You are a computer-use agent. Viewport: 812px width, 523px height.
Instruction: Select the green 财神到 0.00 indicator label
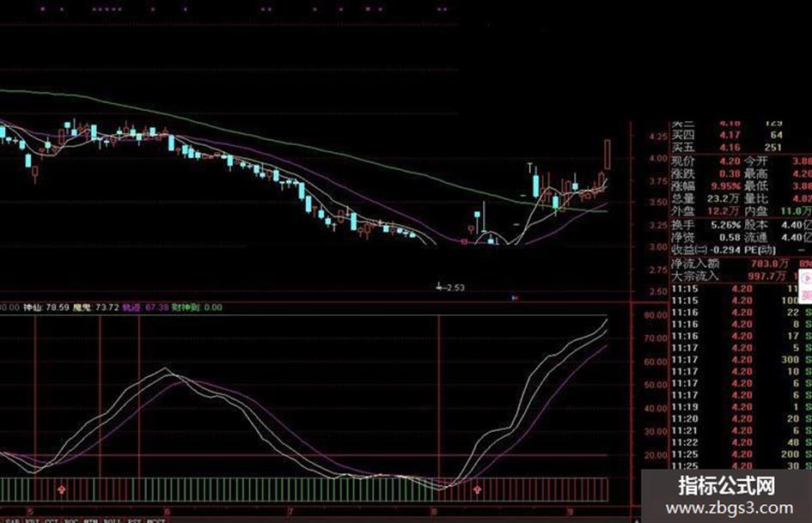click(x=197, y=307)
